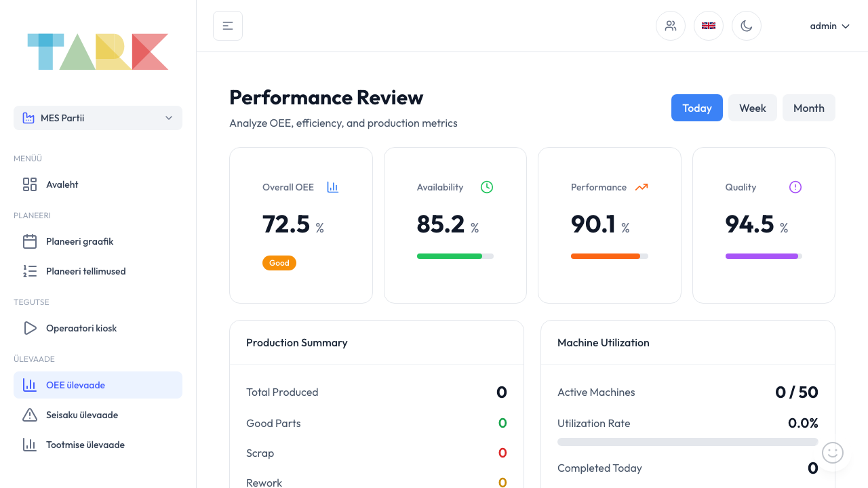Viewport: 868px width, 488px height.
Task: Expand the admin account menu
Action: [x=829, y=26]
